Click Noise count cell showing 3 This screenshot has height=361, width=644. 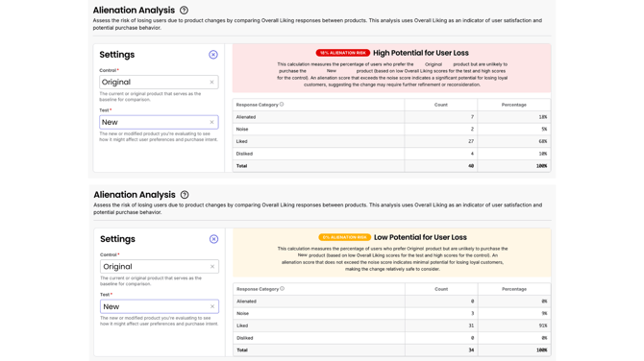pos(441,313)
